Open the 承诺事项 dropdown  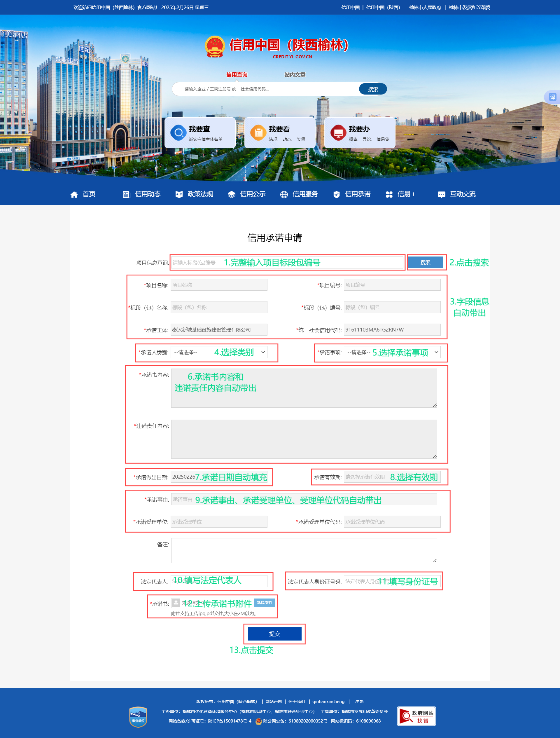coord(392,352)
